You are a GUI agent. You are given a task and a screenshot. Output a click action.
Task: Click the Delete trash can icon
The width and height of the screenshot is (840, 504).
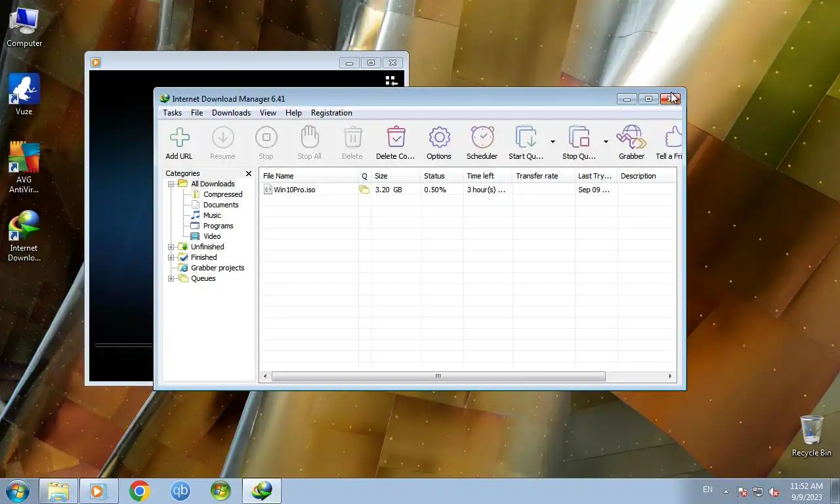pyautogui.click(x=352, y=137)
